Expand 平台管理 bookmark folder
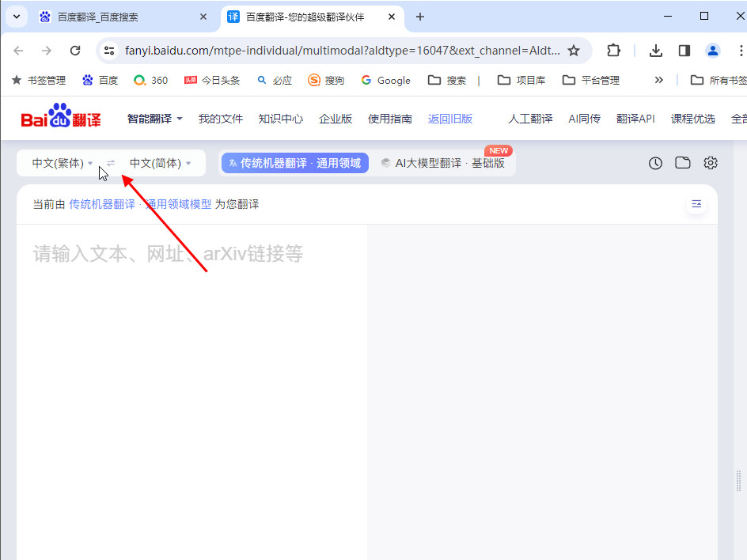The width and height of the screenshot is (747, 560). tap(591, 81)
